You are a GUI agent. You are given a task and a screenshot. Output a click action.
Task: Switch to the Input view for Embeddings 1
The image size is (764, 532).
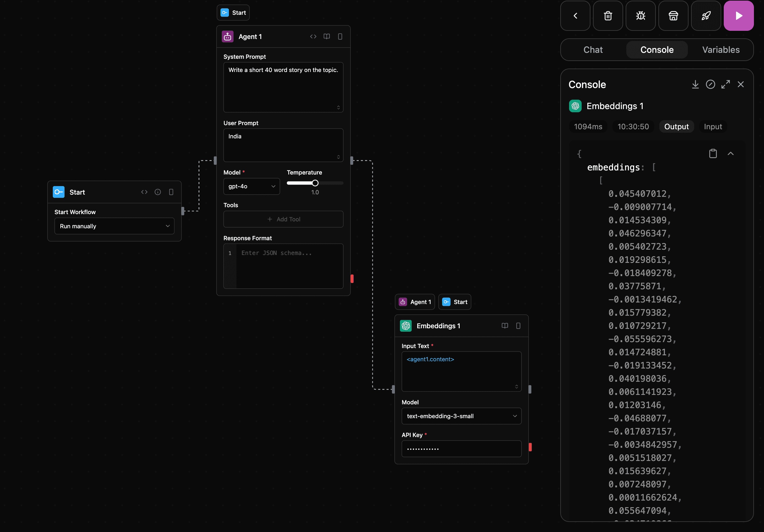(x=713, y=126)
